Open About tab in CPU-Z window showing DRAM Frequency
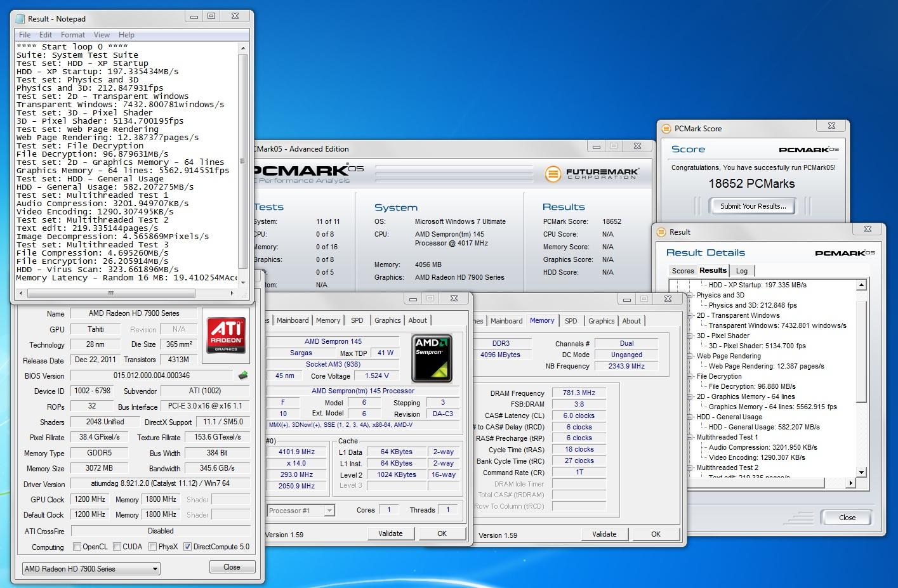898x588 pixels. [631, 321]
